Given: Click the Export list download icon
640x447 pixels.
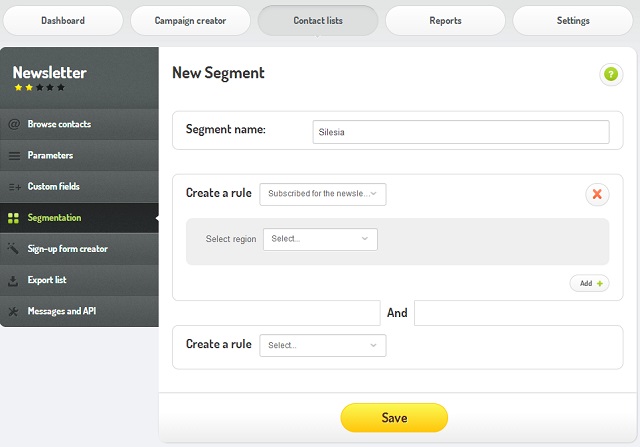Looking at the screenshot, I should tap(13, 280).
